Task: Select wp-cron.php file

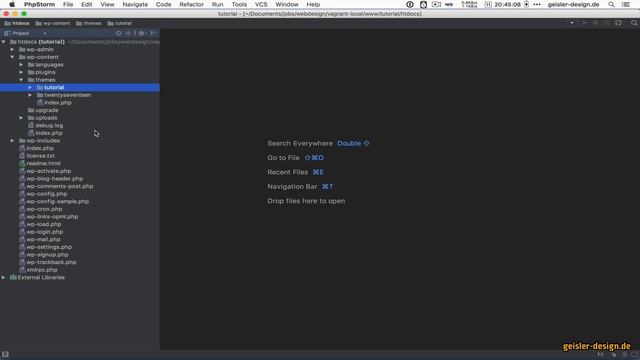Action: pyautogui.click(x=44, y=209)
